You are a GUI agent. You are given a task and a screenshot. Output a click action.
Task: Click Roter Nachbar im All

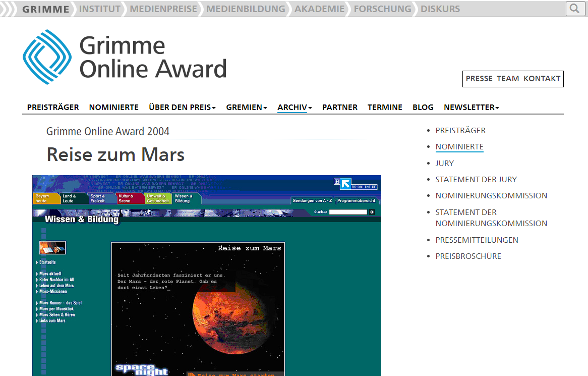point(56,280)
